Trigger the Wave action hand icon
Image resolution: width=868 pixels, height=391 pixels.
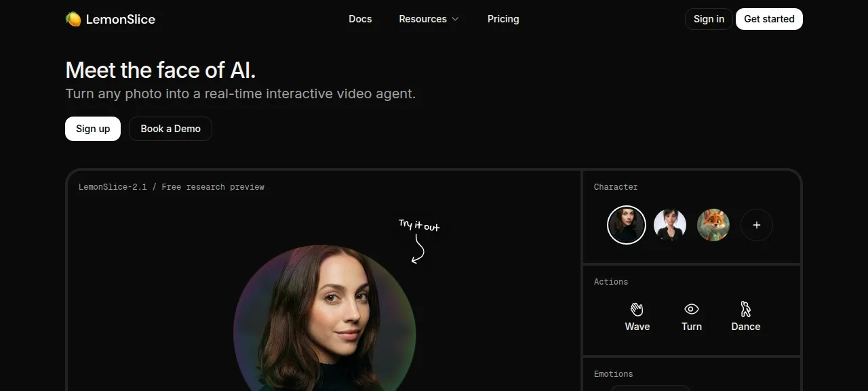[x=637, y=309]
